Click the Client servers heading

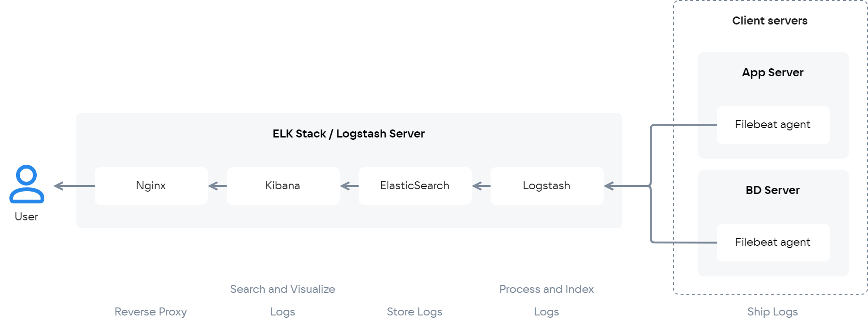[770, 21]
